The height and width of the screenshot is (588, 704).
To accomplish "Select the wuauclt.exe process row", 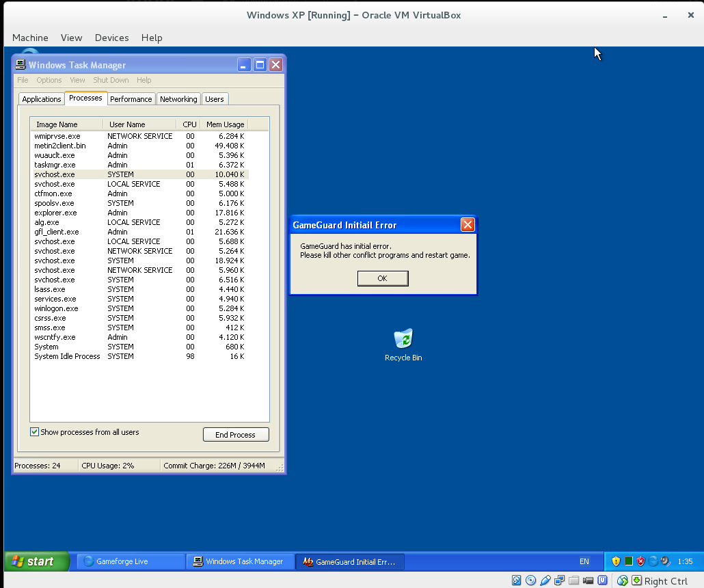I will [x=140, y=155].
